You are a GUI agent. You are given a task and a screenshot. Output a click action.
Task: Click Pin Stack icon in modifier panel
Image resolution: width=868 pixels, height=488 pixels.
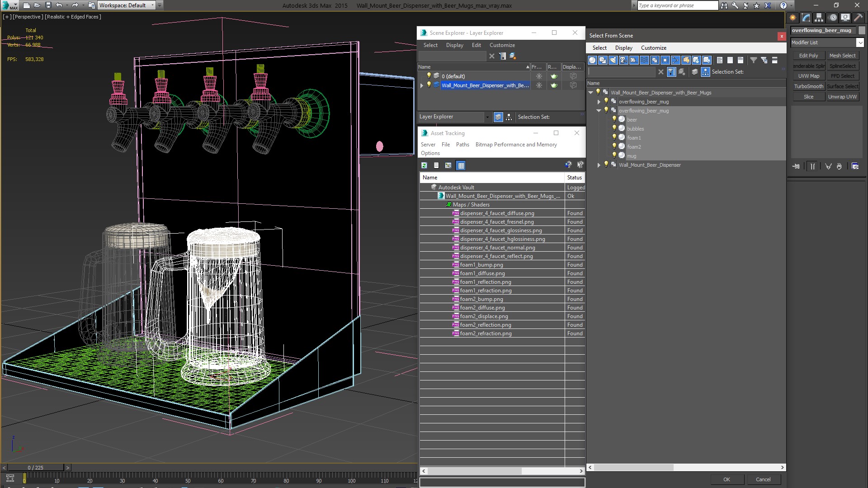tap(796, 166)
